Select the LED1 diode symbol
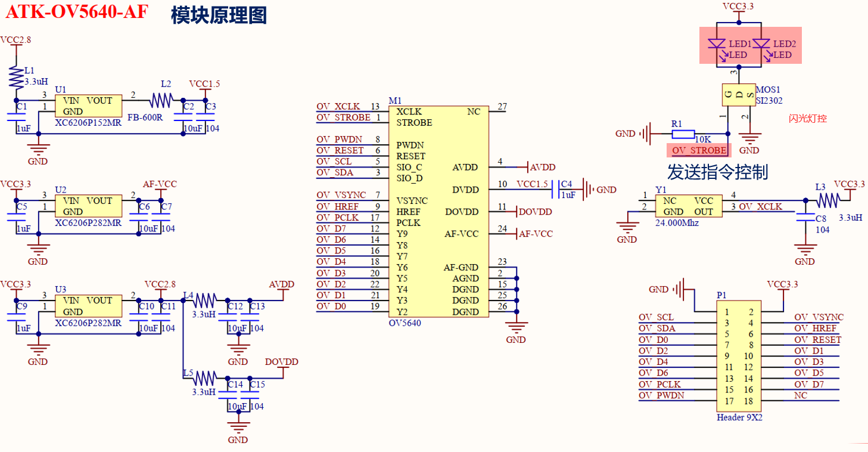Screen dimensions: 868x452 [715, 45]
